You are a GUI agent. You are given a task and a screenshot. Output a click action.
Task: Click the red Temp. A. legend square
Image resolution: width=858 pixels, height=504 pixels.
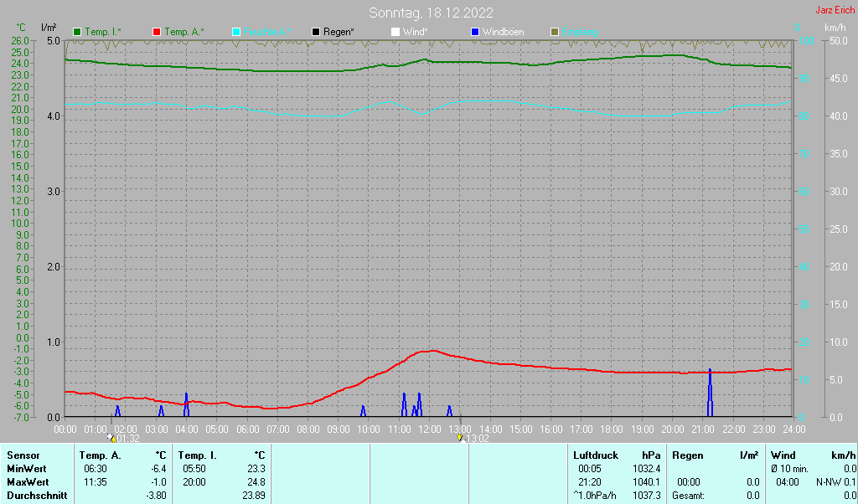pos(157,33)
